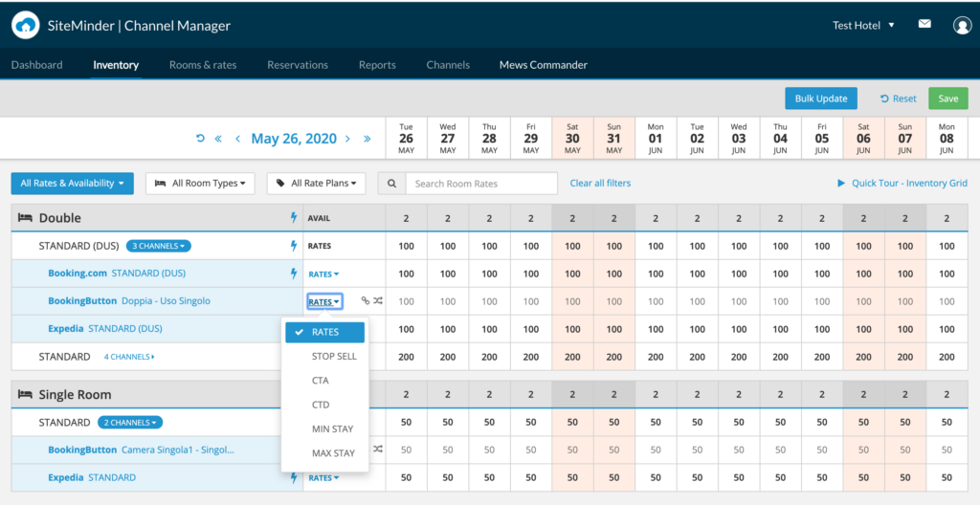Focus the Search Room Rates field

[481, 184]
